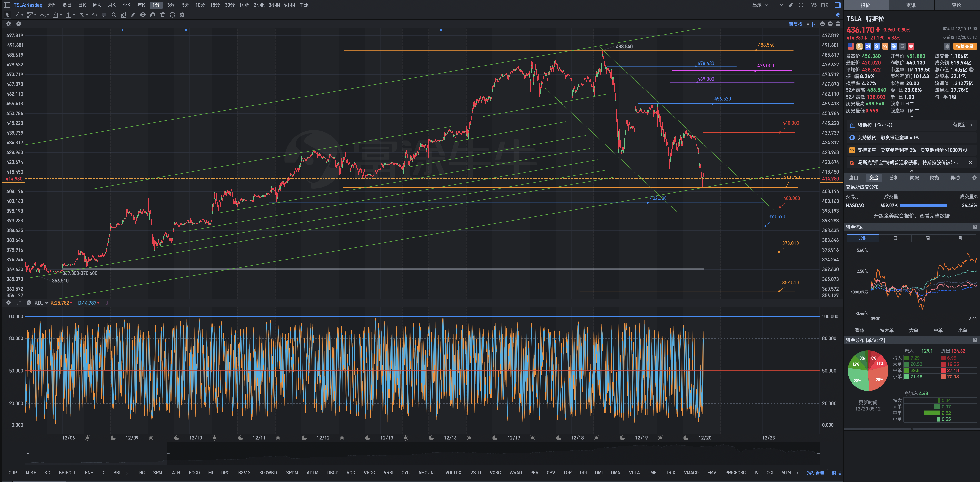Zoom in chart with plus icon

838,24
